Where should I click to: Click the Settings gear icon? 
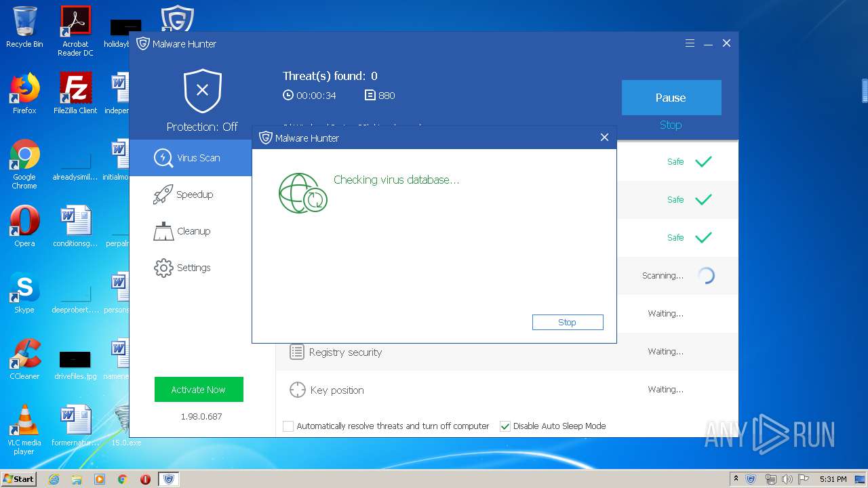click(163, 268)
